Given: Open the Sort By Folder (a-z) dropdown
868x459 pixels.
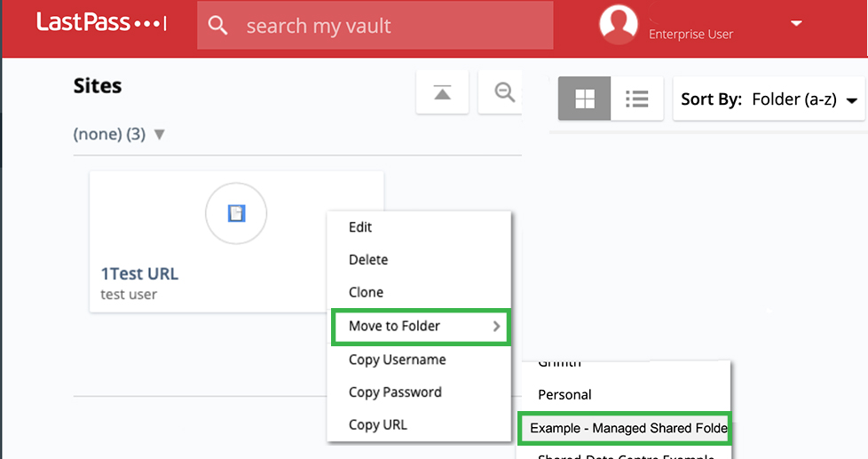Looking at the screenshot, I should point(769,99).
